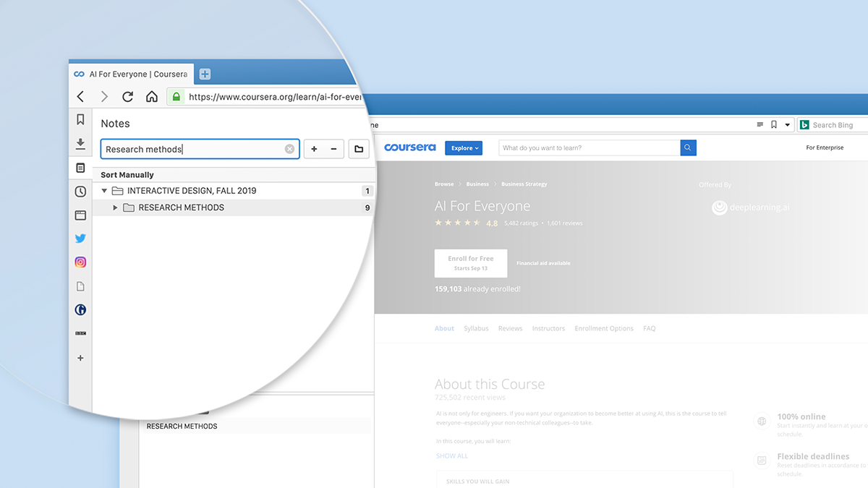Open the Notes panel icon in the sidebar
868x488 pixels.
coord(80,168)
